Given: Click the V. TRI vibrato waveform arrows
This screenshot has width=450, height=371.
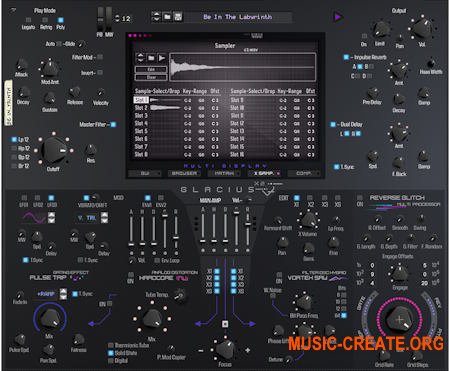Looking at the screenshot, I should coord(104,218).
